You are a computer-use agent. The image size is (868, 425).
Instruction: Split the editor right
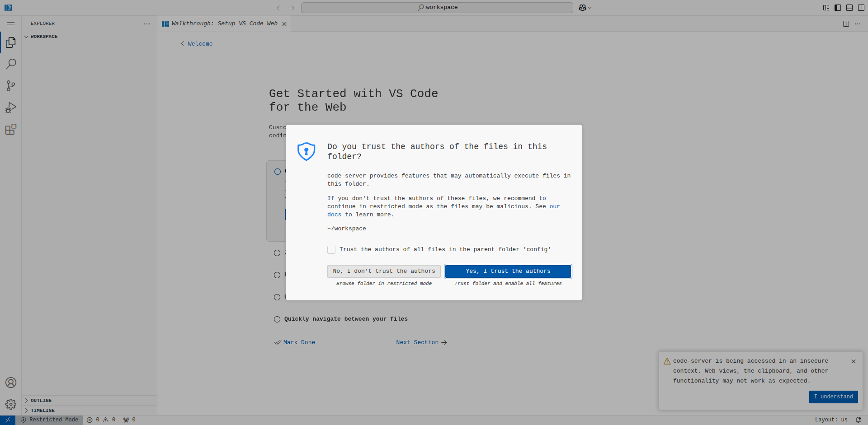(x=846, y=23)
